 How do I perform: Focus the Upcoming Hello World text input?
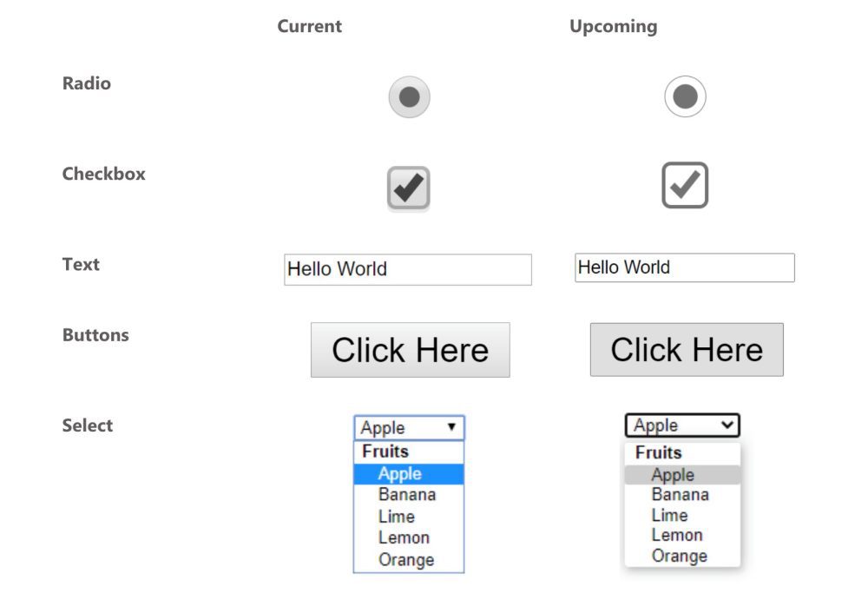(684, 267)
